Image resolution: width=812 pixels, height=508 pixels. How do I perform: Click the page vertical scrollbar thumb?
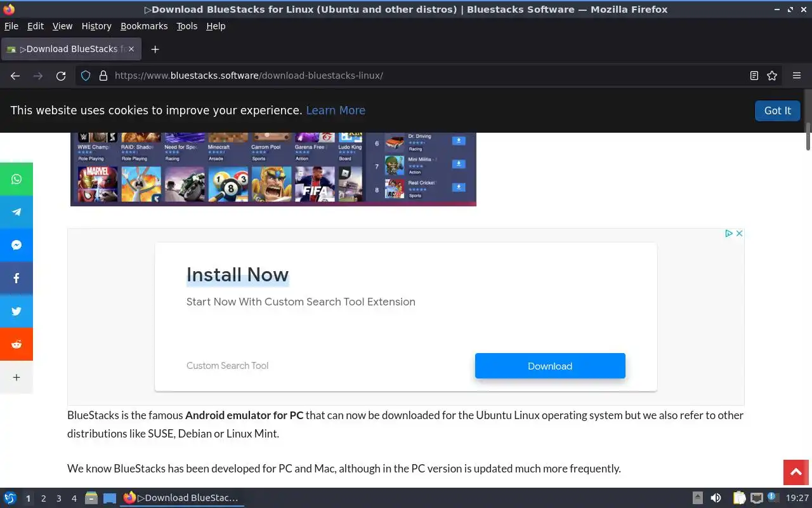tap(808, 136)
